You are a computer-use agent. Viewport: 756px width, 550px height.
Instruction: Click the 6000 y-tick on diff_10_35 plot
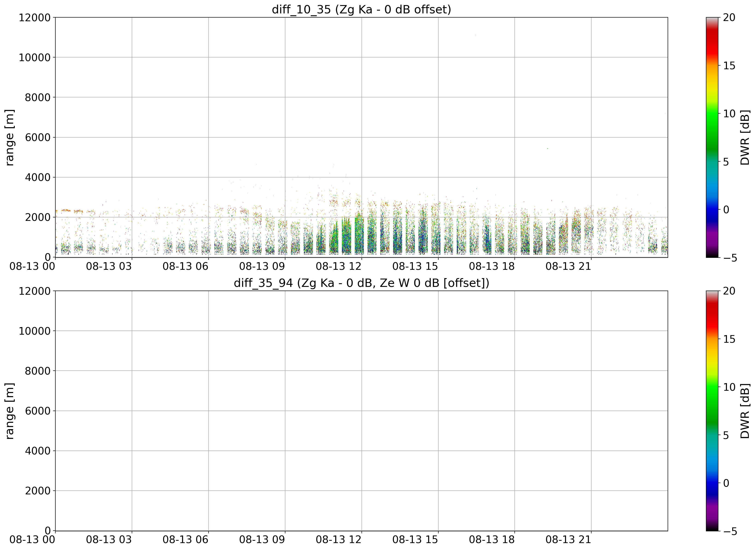(x=38, y=137)
